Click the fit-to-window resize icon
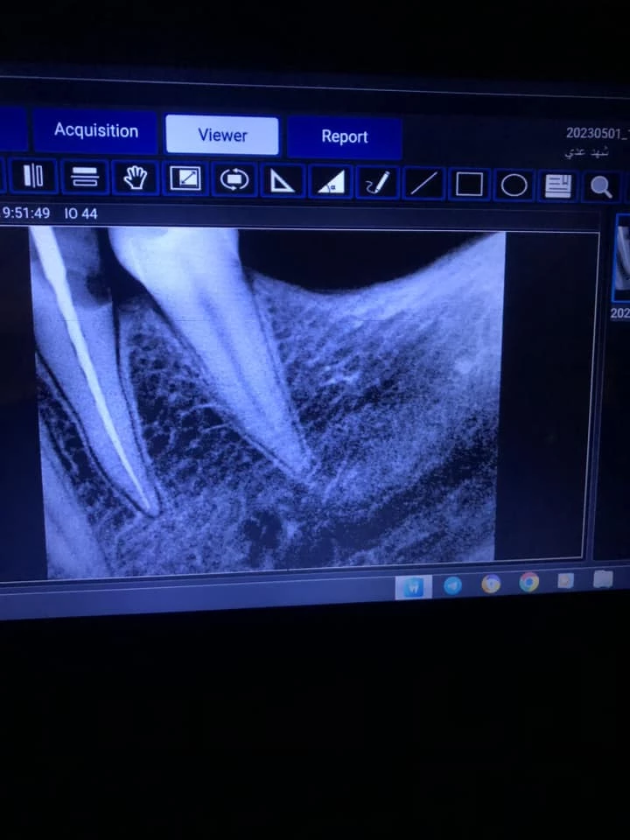Image resolution: width=630 pixels, height=840 pixels. [185, 178]
